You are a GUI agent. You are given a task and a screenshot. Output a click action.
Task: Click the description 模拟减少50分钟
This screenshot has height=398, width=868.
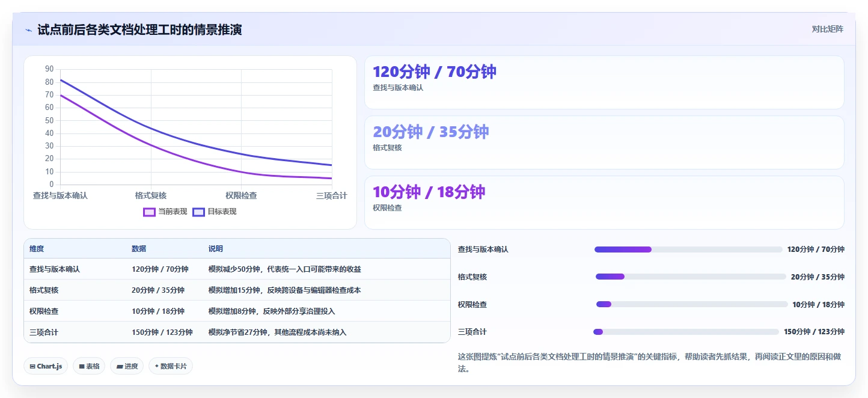coord(285,269)
